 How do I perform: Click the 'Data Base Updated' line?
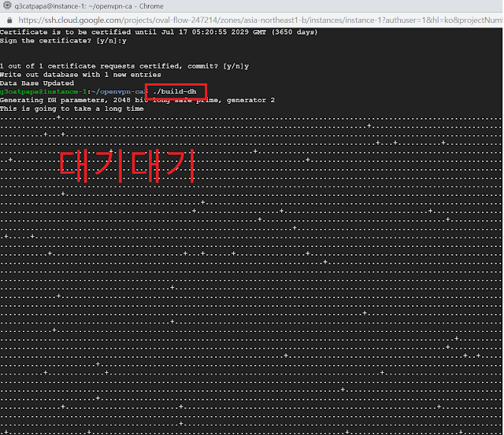pyautogui.click(x=37, y=83)
